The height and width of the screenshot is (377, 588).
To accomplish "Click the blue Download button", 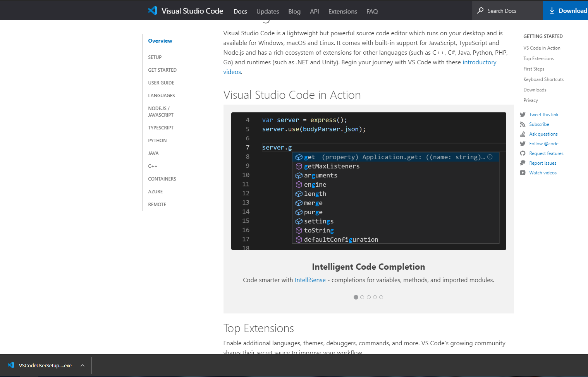I will [567, 10].
